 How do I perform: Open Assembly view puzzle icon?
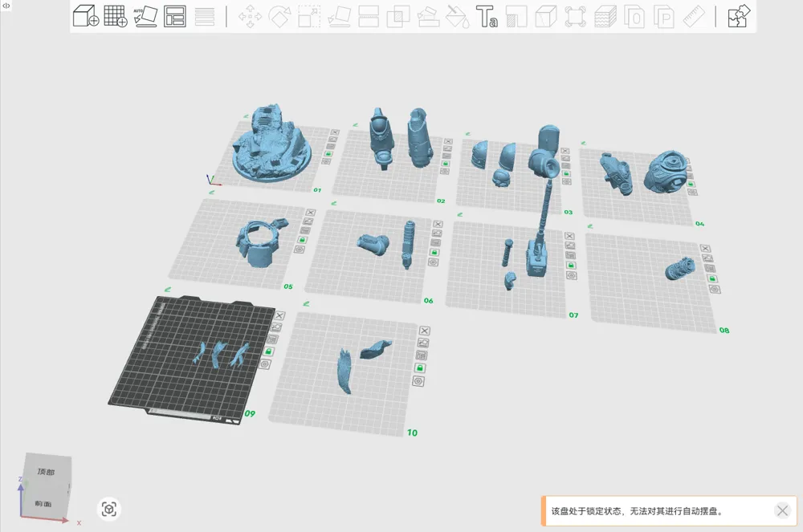coord(739,16)
